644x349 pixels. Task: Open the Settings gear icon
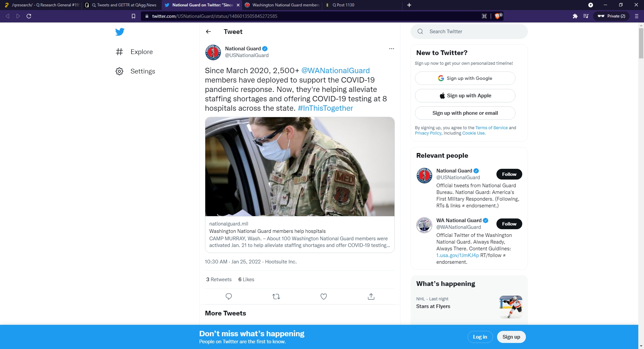point(119,71)
